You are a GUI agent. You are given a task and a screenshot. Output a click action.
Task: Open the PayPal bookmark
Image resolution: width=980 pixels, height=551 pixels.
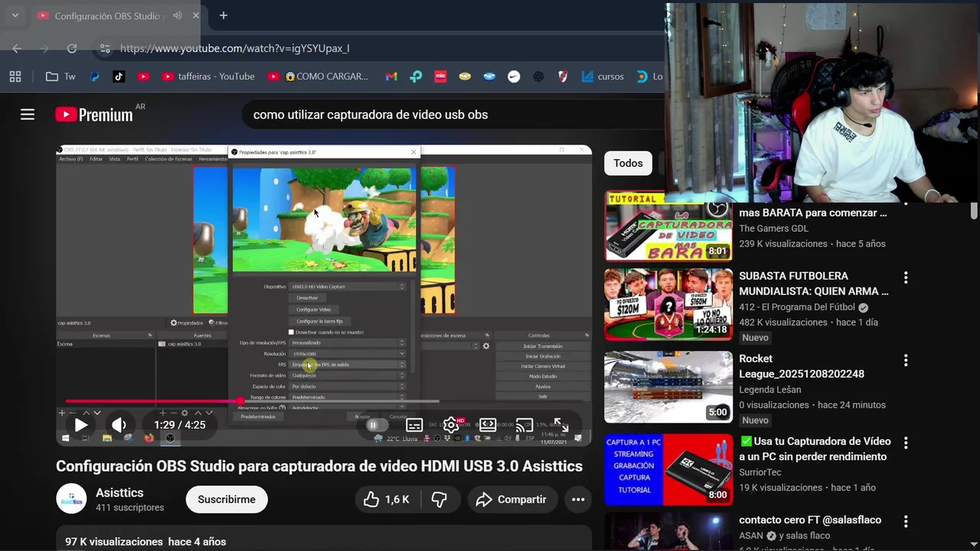pos(95,77)
